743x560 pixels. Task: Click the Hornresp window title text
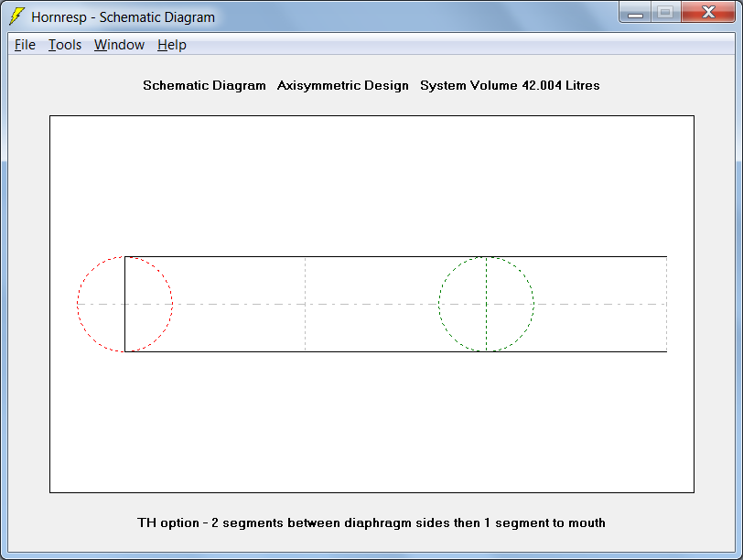point(123,17)
